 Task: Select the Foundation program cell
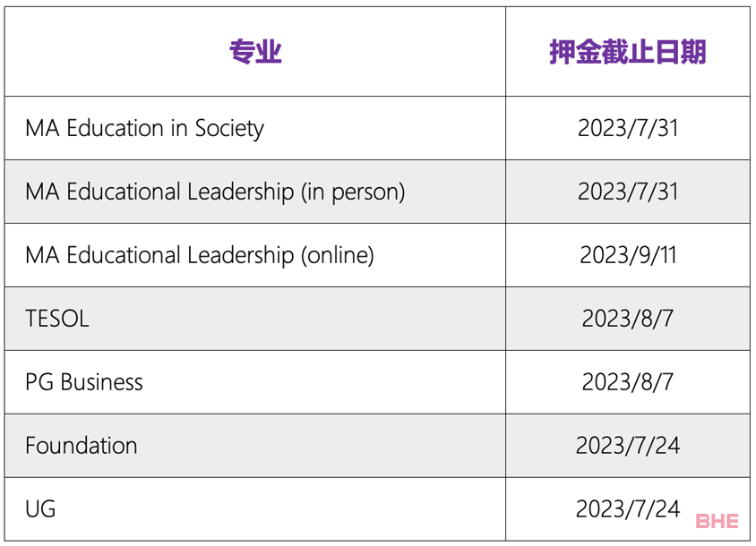tap(82, 446)
